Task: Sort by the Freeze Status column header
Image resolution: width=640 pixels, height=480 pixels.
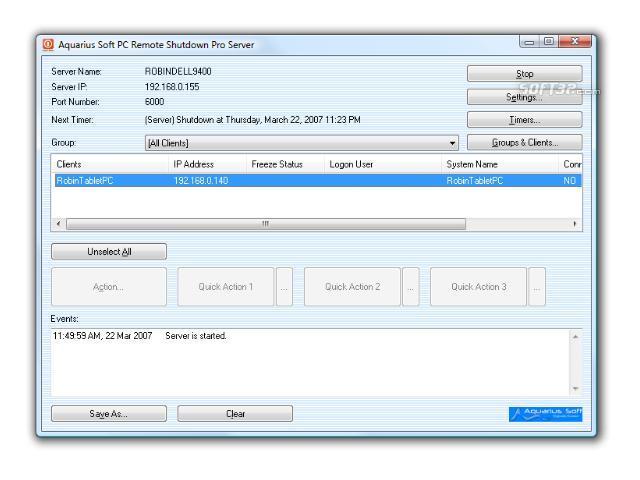Action: (x=285, y=164)
